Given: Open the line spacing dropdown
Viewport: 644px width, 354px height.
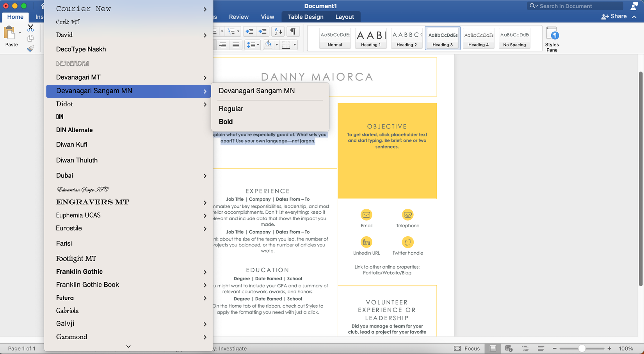Looking at the screenshot, I should pos(253,45).
